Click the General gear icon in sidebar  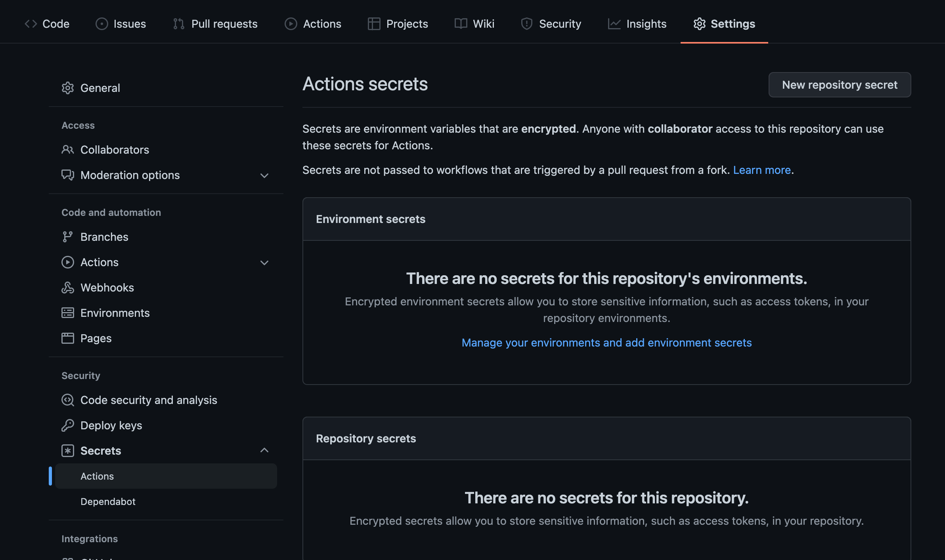(x=68, y=88)
